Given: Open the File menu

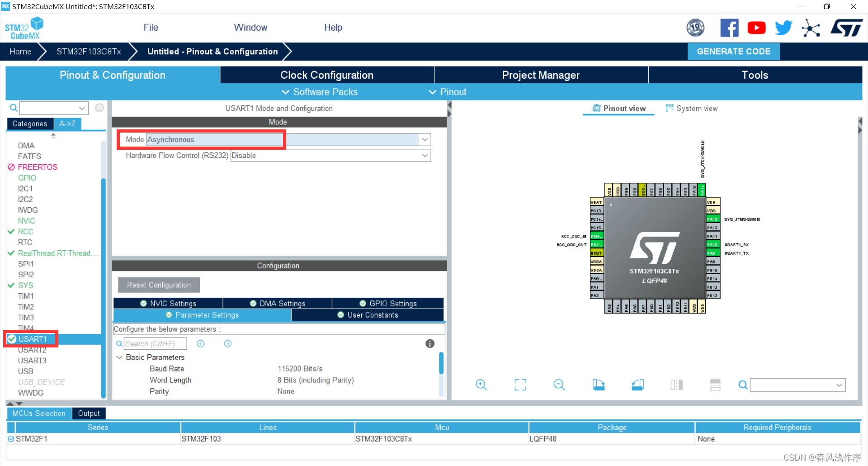Looking at the screenshot, I should click(151, 28).
